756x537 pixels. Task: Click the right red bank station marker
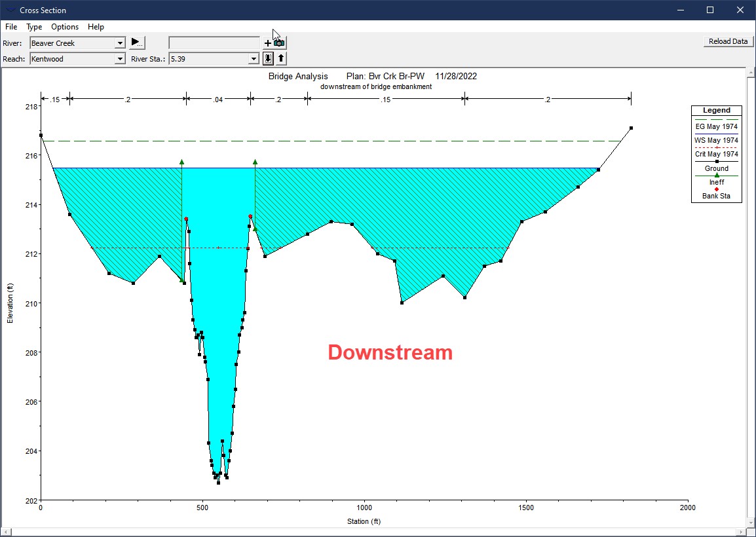coord(250,216)
